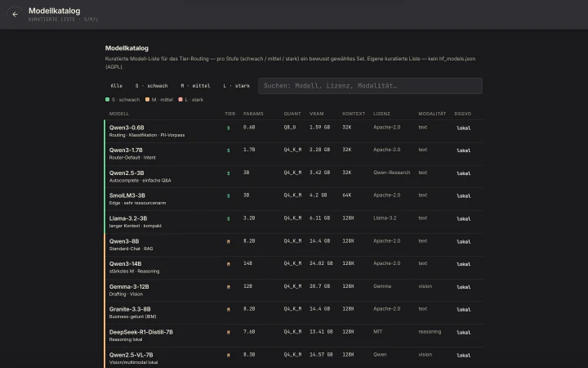Open the Gemma-3-12B model row

click(x=294, y=290)
